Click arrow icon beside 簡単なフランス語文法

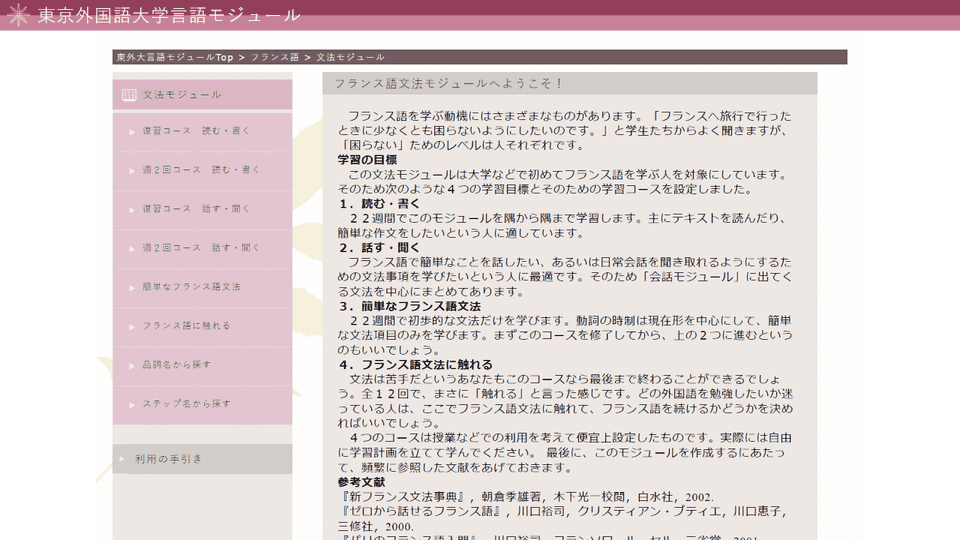pos(132,288)
